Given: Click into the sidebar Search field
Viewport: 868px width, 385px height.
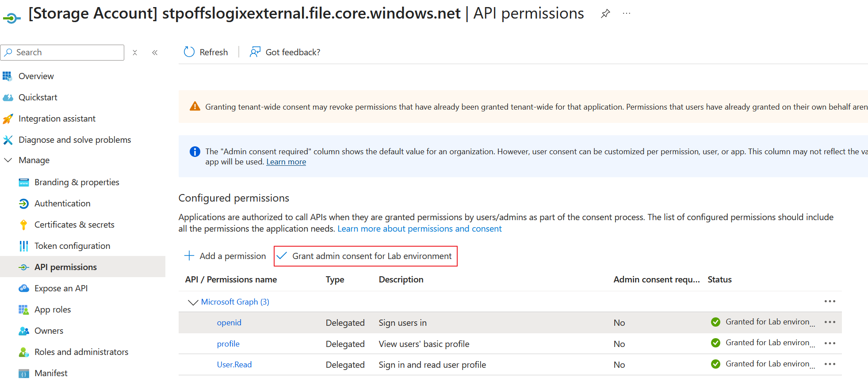Looking at the screenshot, I should coord(66,53).
